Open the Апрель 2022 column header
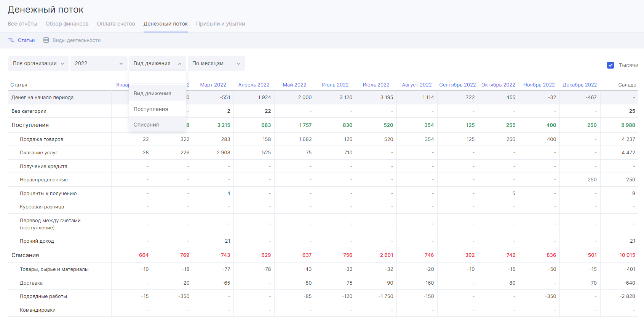The width and height of the screenshot is (644, 317). pos(254,85)
